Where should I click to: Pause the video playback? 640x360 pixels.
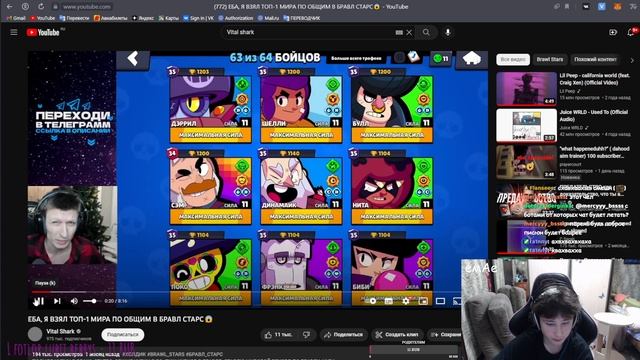click(38, 301)
